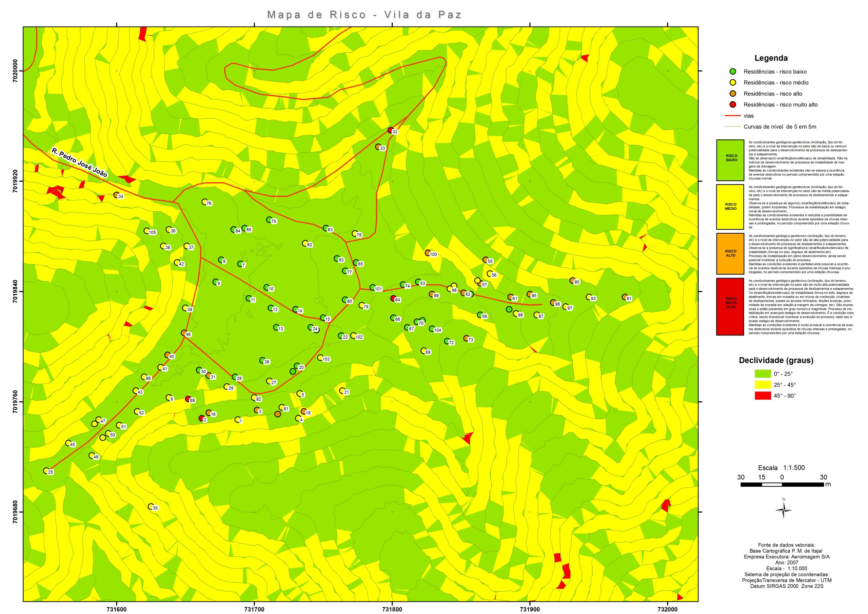
Task: Select the orange residence marker numbered 91
Action: point(624,296)
